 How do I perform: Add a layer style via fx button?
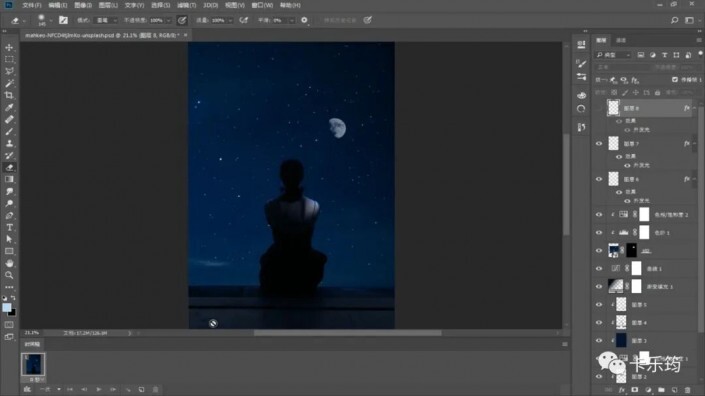click(x=622, y=390)
